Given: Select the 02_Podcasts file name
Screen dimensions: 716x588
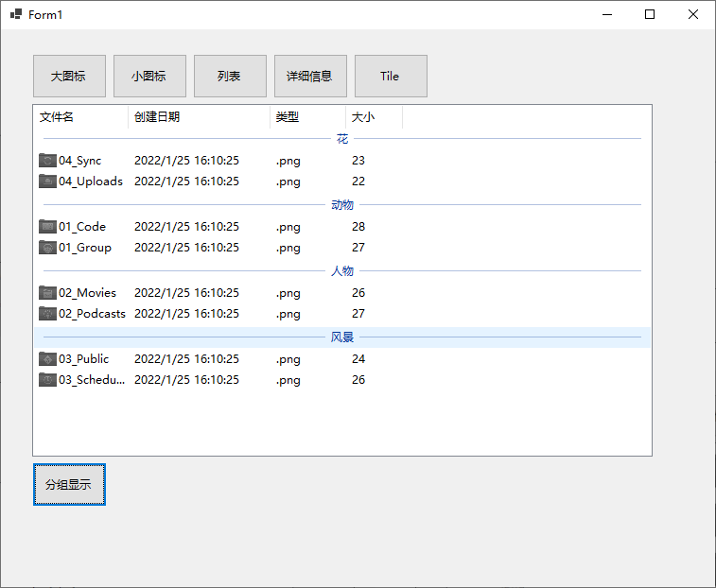Looking at the screenshot, I should pos(92,314).
